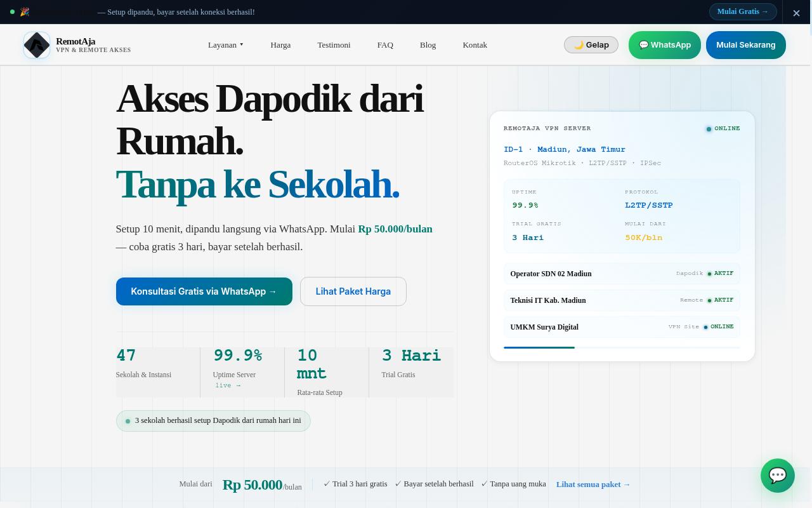Expand the Layanan dropdown menu
This screenshot has height=508, width=812.
click(226, 45)
